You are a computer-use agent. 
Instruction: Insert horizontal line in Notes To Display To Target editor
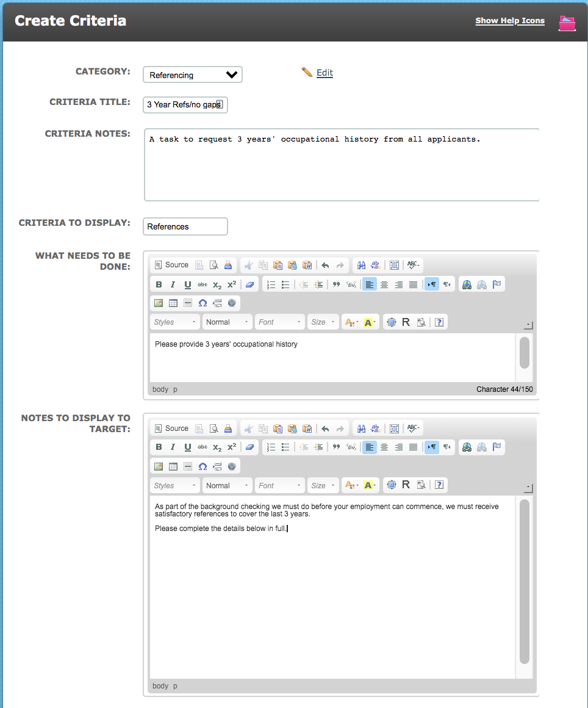tap(188, 466)
